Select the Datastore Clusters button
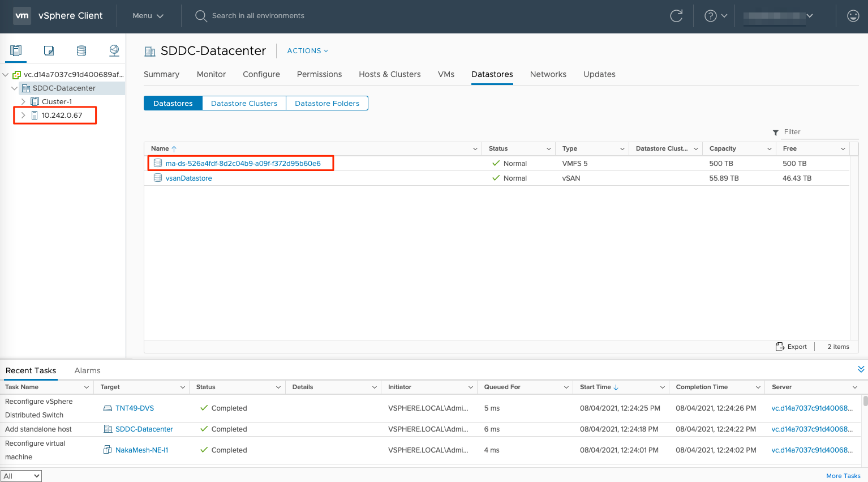 (x=244, y=103)
